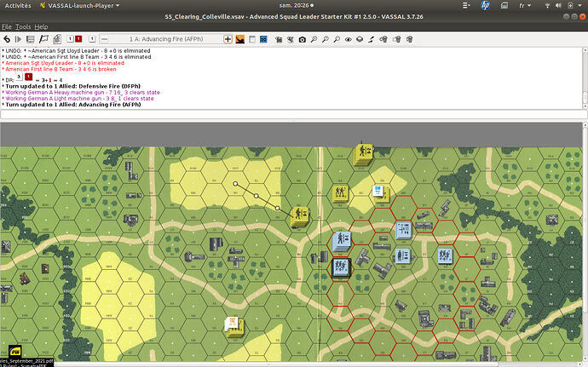588x367 pixels.
Task: Click the DR dice result line in the log
Action: (x=34, y=78)
